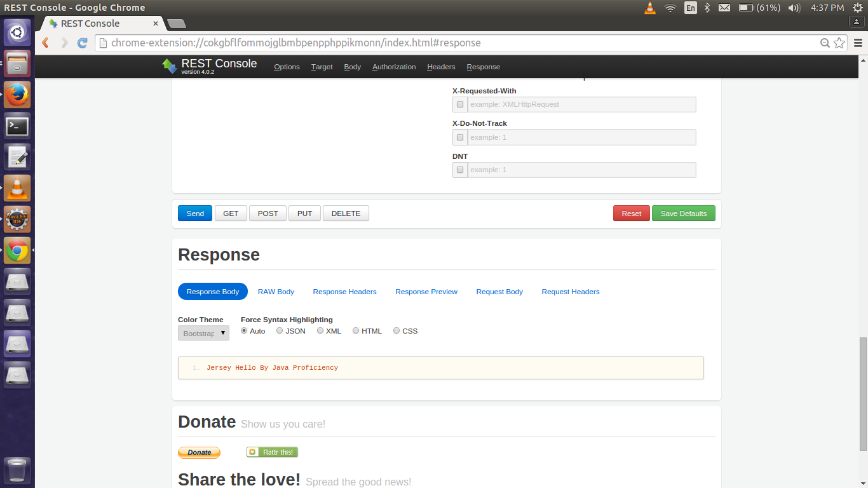The width and height of the screenshot is (868, 488).
Task: Click the Send button
Action: (x=194, y=213)
